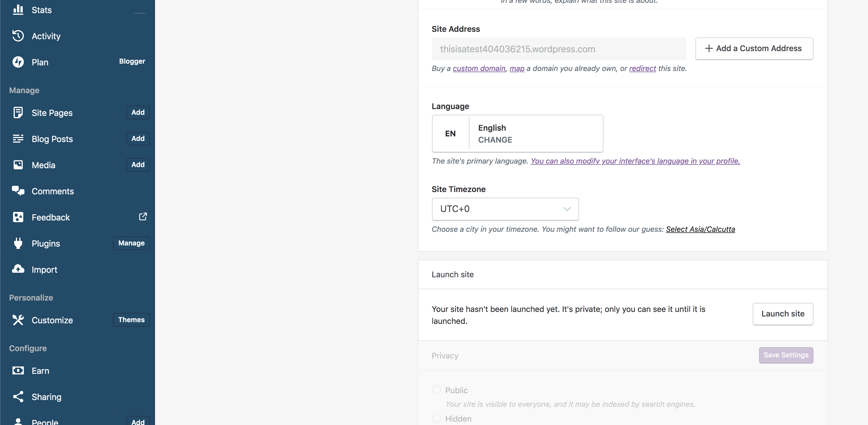Change the English site language selector
This screenshot has width=868, height=425.
coord(517,134)
